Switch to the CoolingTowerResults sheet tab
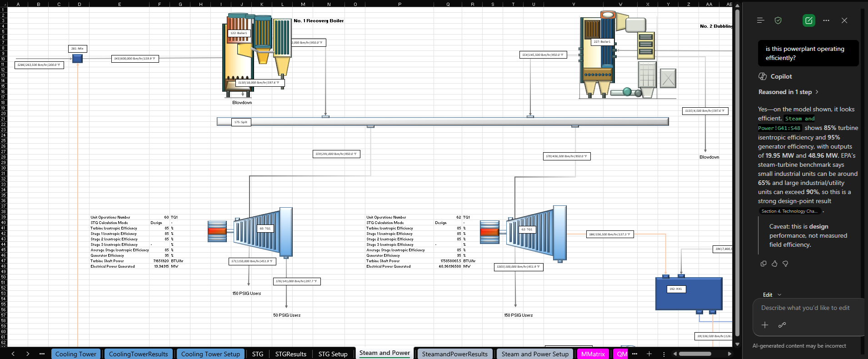Image resolution: width=868 pixels, height=359 pixels. pos(139,354)
